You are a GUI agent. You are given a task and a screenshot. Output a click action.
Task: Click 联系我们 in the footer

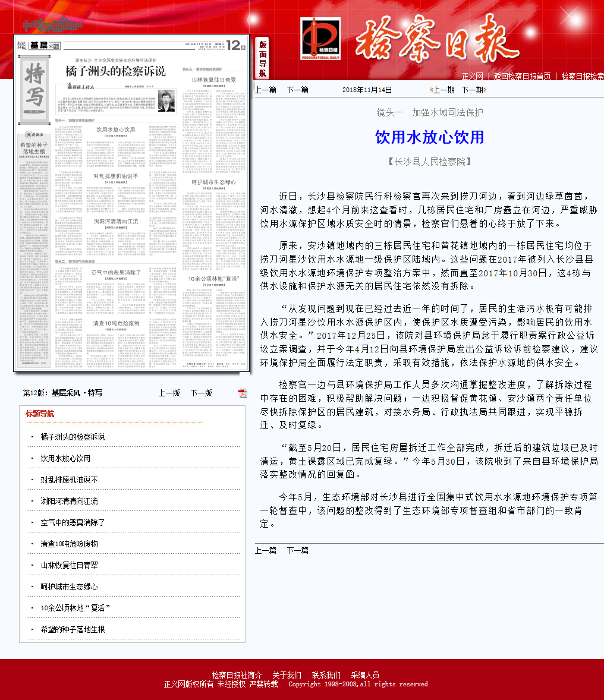point(326,675)
